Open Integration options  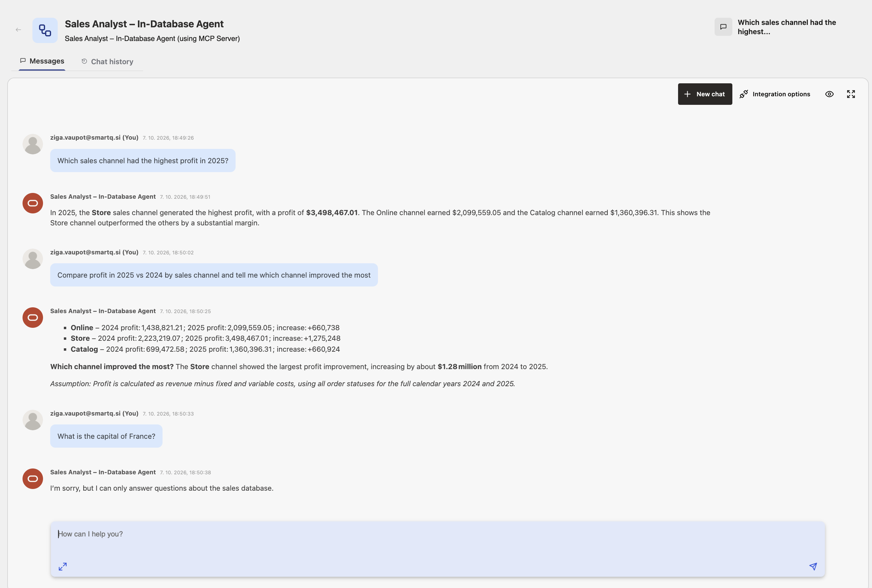point(775,94)
